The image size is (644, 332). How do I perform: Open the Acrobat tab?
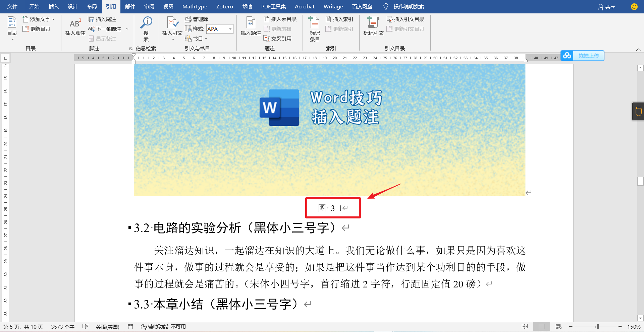coord(305,7)
